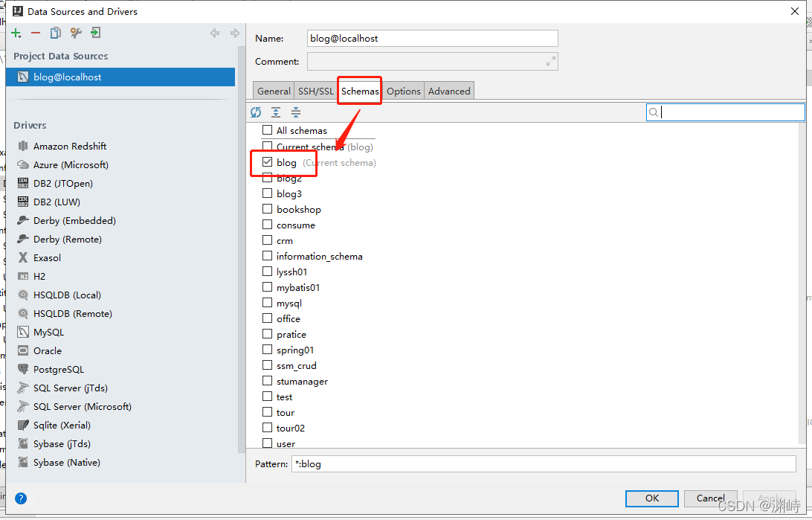812x520 pixels.
Task: Go forward with the right arrow icon
Action: 234,33
